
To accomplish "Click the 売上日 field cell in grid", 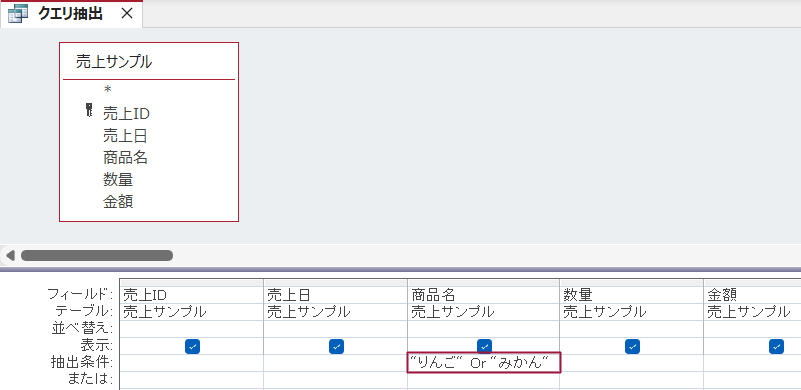I will tap(336, 295).
